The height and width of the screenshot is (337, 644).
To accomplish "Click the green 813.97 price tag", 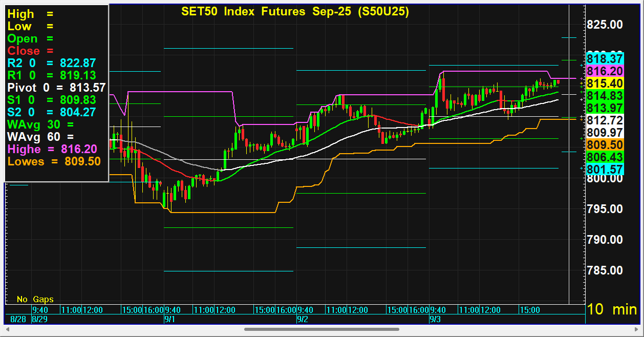I will 605,108.
